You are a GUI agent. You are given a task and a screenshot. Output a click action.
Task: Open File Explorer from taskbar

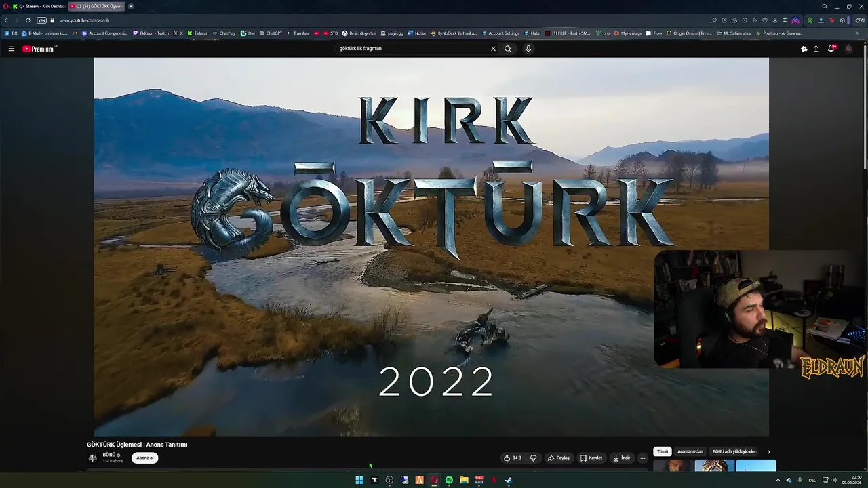tap(464, 480)
